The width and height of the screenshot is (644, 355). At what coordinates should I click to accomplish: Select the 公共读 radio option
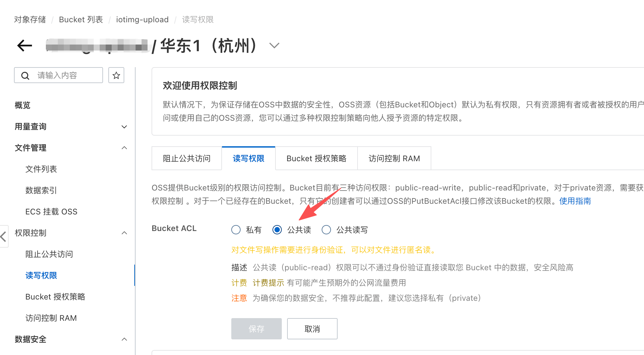coord(277,230)
